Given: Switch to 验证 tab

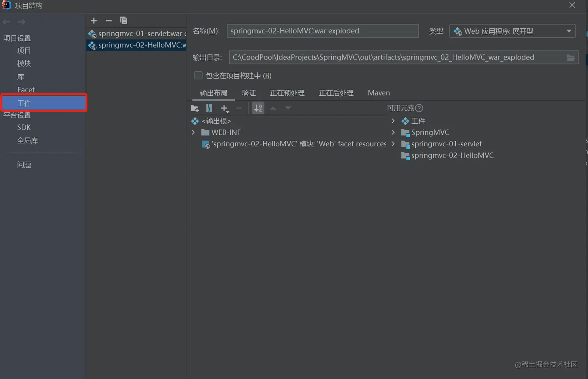Looking at the screenshot, I should click(249, 93).
